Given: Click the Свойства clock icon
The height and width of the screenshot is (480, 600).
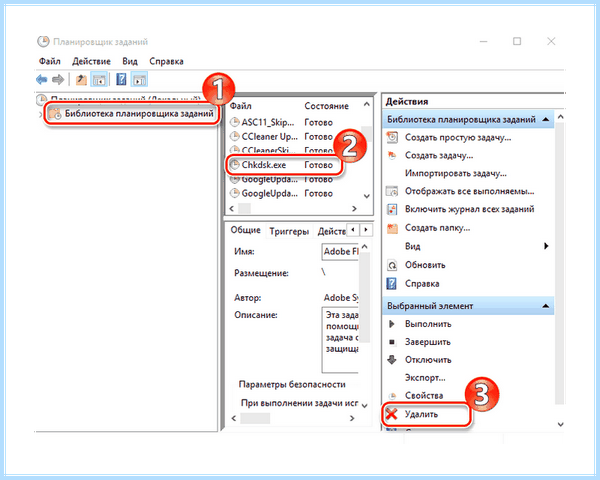Looking at the screenshot, I should coord(392,396).
